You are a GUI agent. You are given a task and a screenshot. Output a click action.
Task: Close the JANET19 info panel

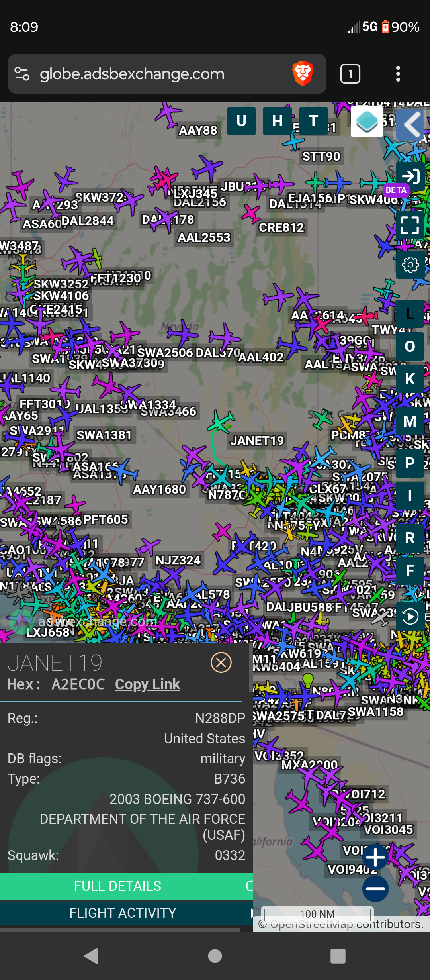point(221,663)
